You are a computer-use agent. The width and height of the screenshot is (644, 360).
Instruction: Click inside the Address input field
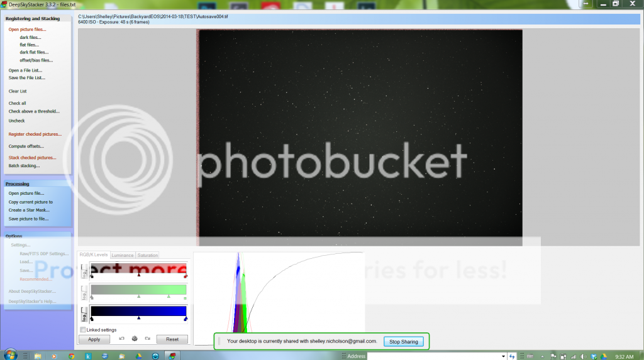(x=434, y=356)
